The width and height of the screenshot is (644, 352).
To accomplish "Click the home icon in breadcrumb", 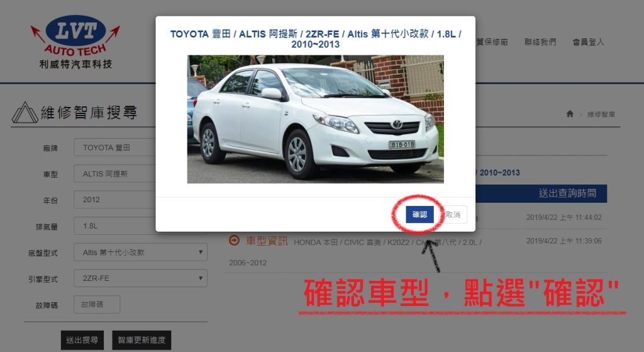I will [x=570, y=114].
